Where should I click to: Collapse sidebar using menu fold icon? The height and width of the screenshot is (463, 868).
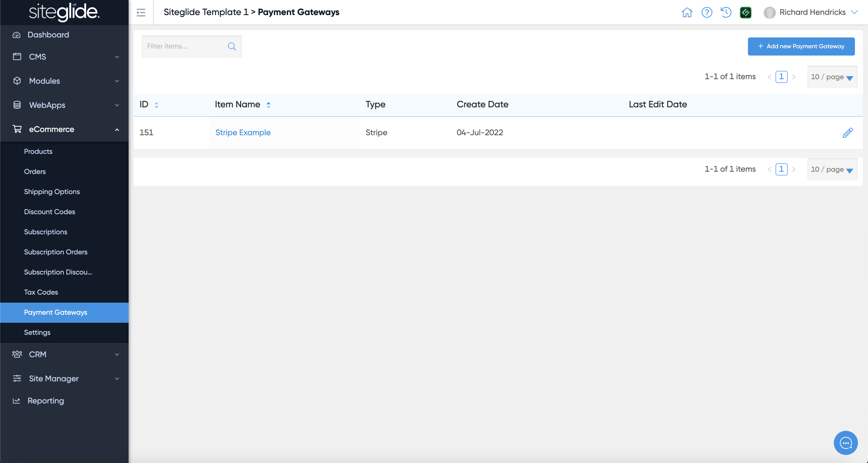pyautogui.click(x=141, y=13)
